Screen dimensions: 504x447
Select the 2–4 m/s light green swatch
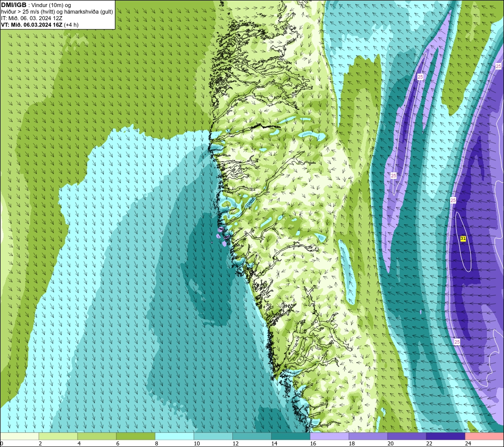[x=58, y=436]
